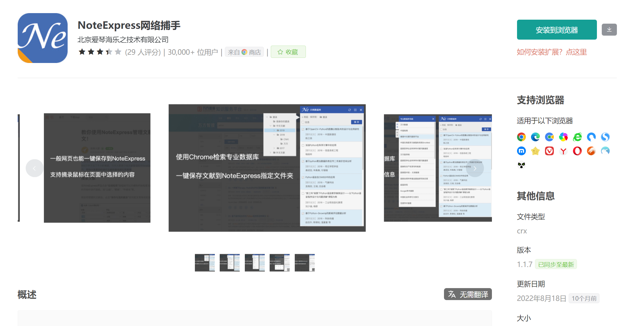
Task: Select the first screenshot thumbnail
Action: click(205, 263)
